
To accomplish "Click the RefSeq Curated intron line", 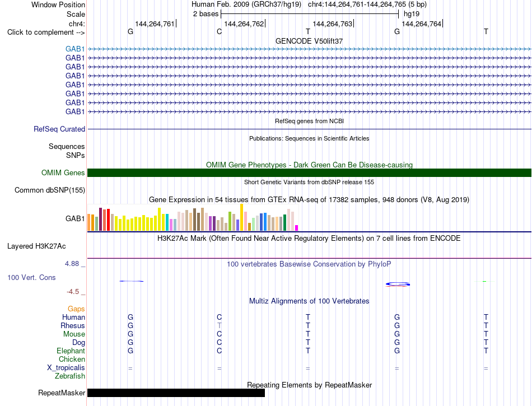I will pos(309,129).
